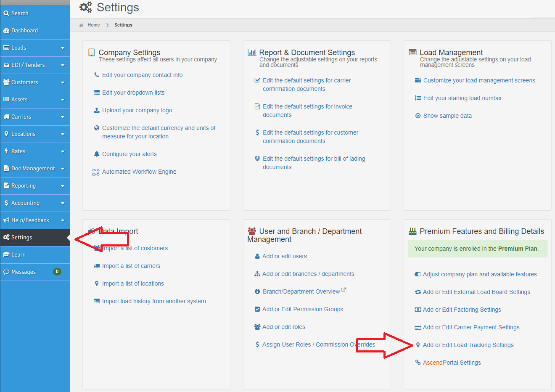
Task: Open the 'Import a list of locations' link
Action: pos(133,283)
